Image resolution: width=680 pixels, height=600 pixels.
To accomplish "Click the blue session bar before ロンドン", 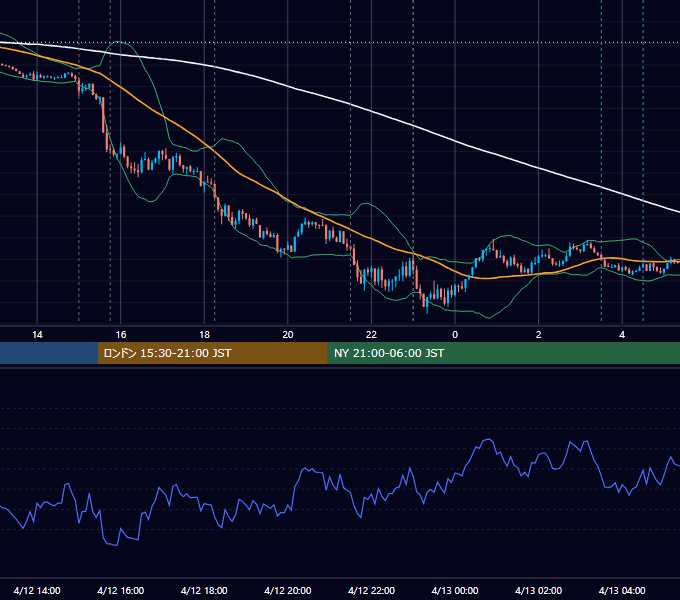I will coord(49,353).
